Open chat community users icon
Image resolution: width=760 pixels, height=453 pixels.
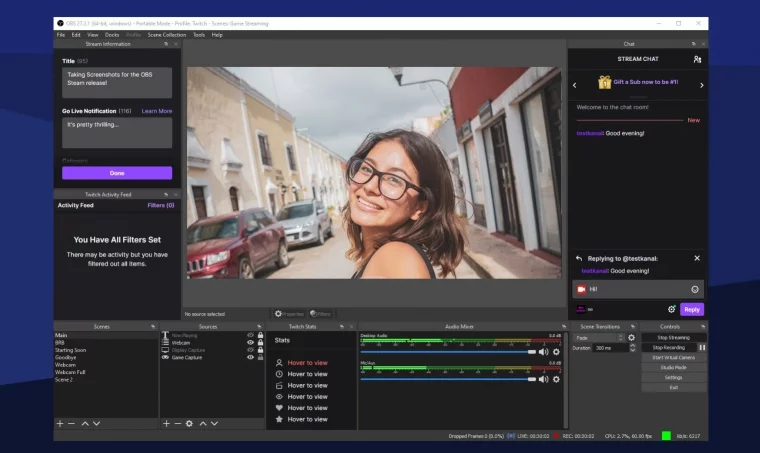697,59
